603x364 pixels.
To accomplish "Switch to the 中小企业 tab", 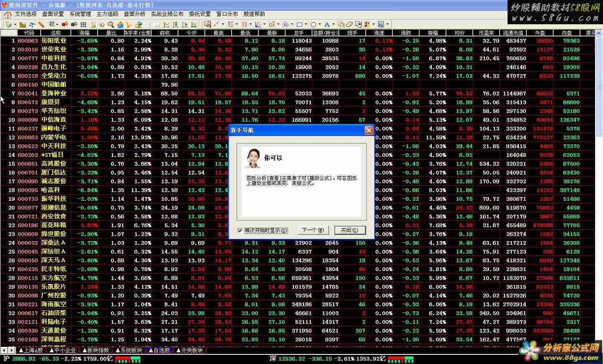I will pos(63,350).
